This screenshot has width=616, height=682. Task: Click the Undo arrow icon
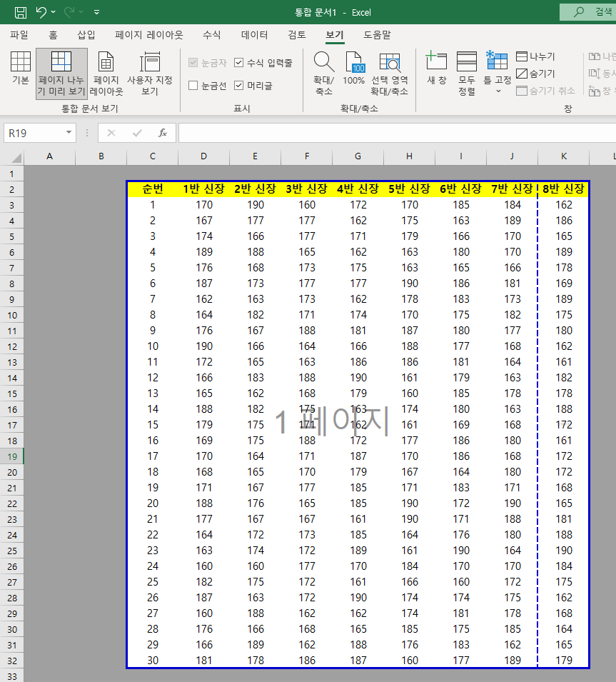(41, 11)
